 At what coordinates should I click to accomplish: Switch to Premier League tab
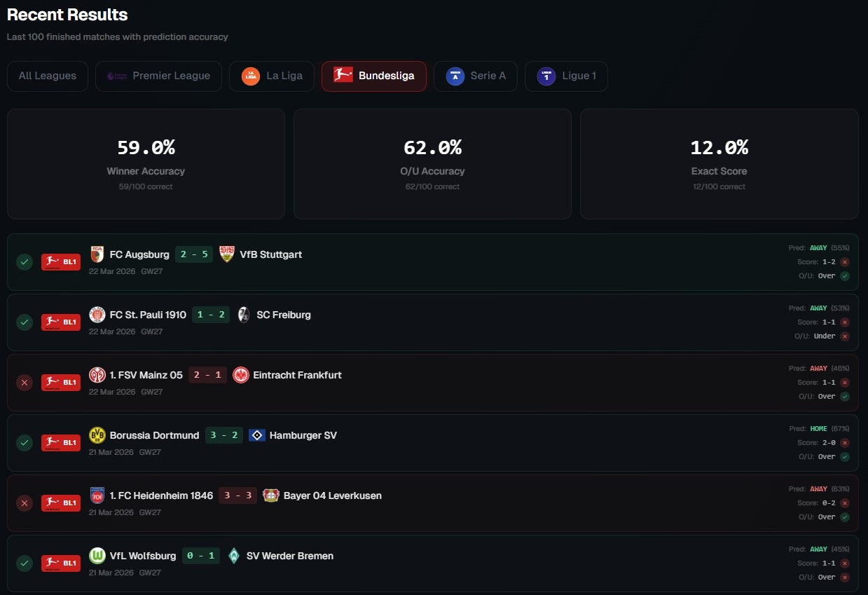point(158,76)
